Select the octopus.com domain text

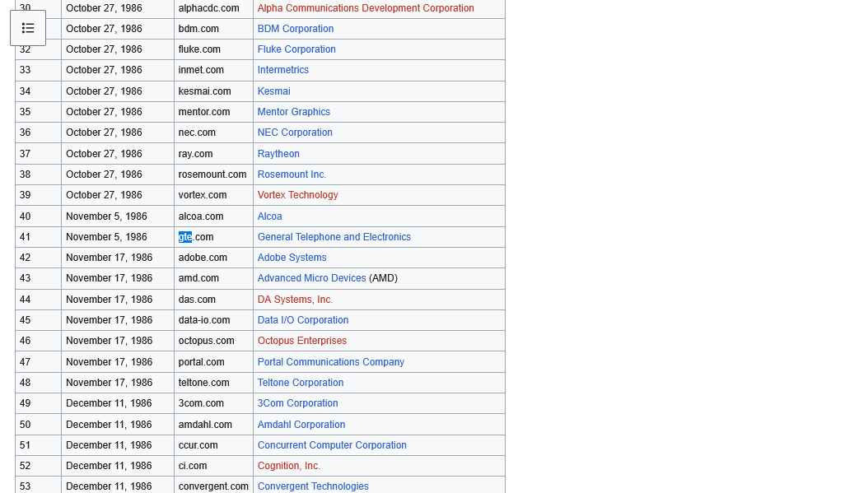point(206,341)
